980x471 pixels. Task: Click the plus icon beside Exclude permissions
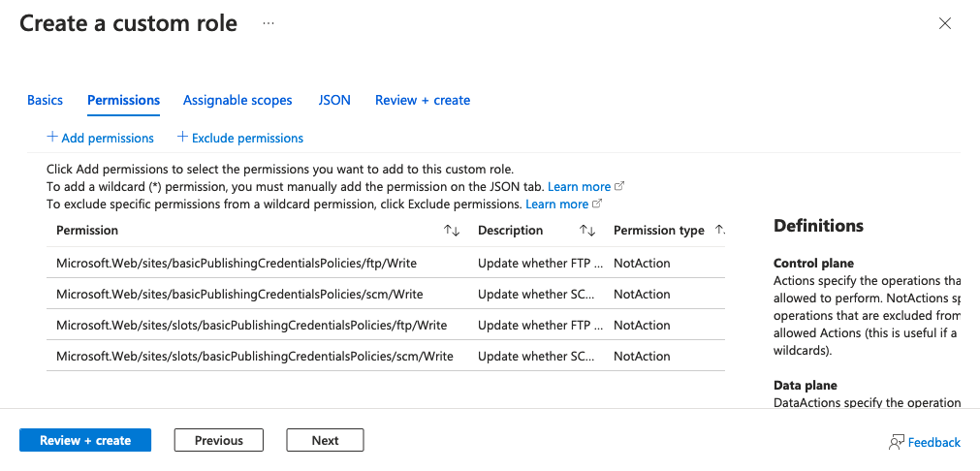pyautogui.click(x=182, y=137)
